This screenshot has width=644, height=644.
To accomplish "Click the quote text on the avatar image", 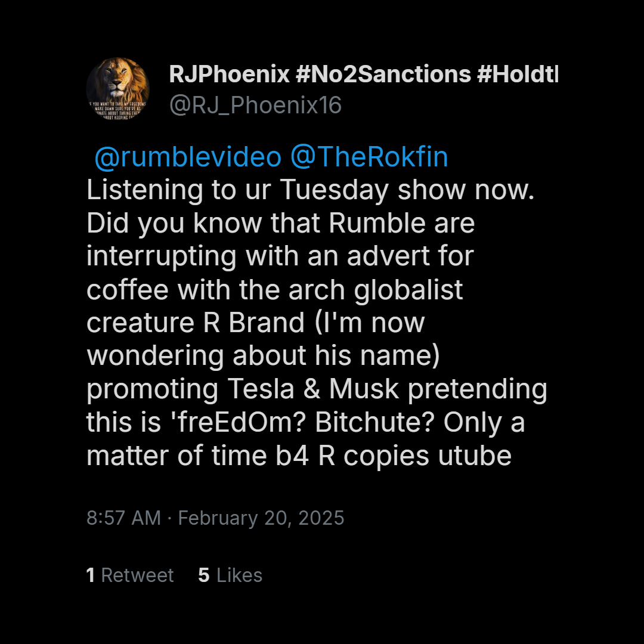I will pos(118,110).
